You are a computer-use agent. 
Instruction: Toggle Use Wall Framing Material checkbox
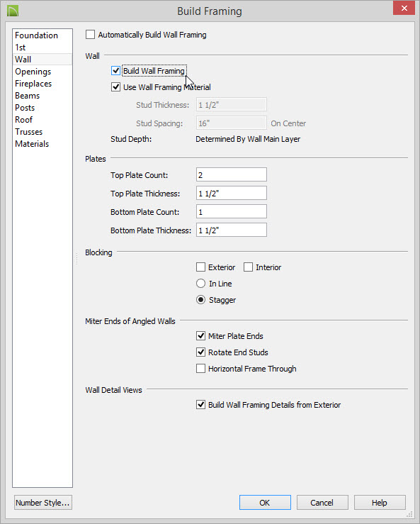(115, 87)
